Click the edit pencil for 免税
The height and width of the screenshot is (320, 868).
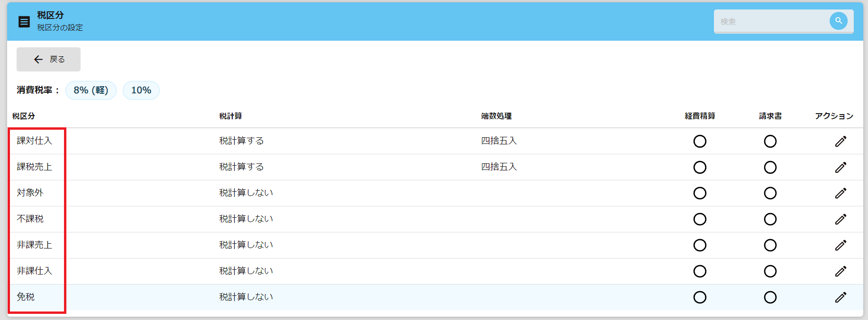coord(841,297)
